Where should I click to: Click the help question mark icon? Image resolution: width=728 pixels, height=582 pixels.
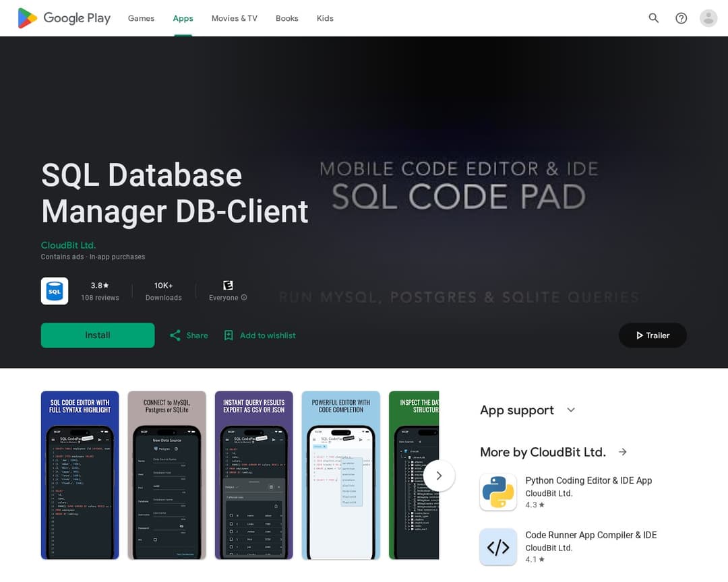681,18
